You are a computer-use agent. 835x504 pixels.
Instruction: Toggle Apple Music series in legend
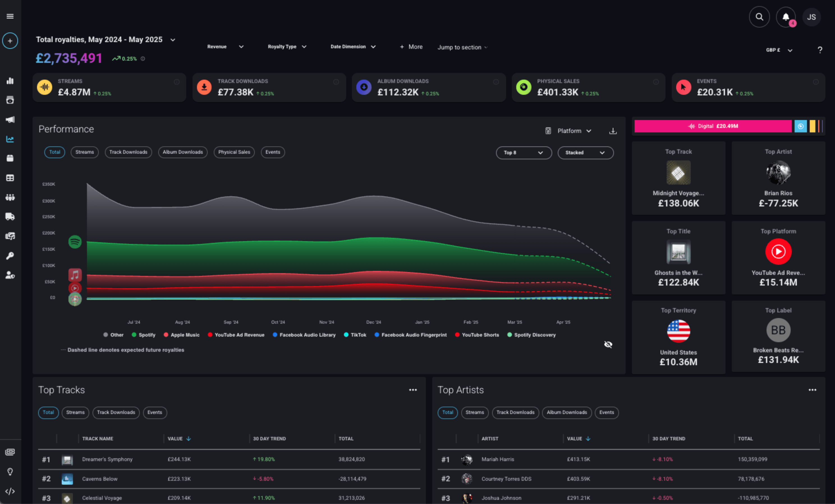click(181, 335)
